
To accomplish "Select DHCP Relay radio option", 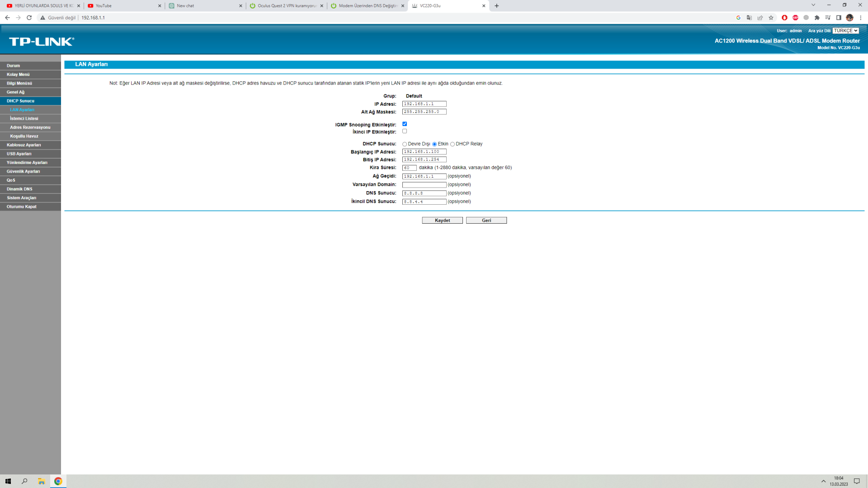I will 453,144.
